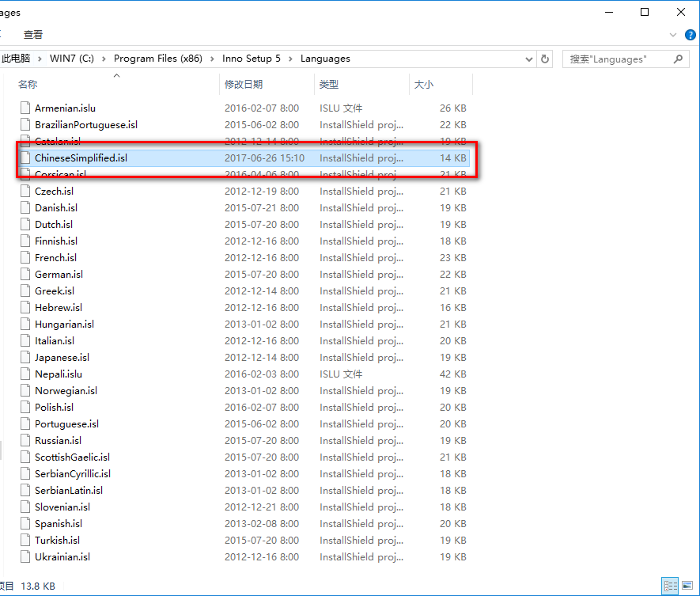The height and width of the screenshot is (596, 700).
Task: Select the ChineseSimplified.isl file name
Action: (x=81, y=158)
